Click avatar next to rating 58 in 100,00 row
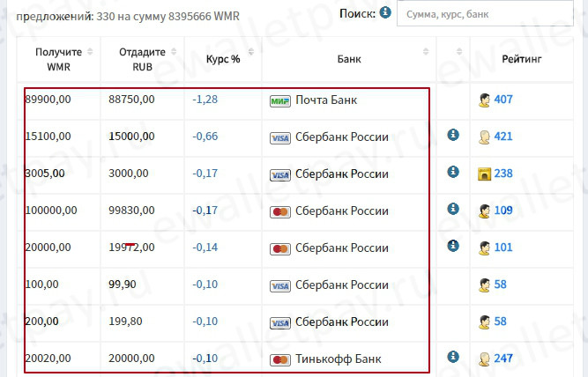 [x=484, y=285]
